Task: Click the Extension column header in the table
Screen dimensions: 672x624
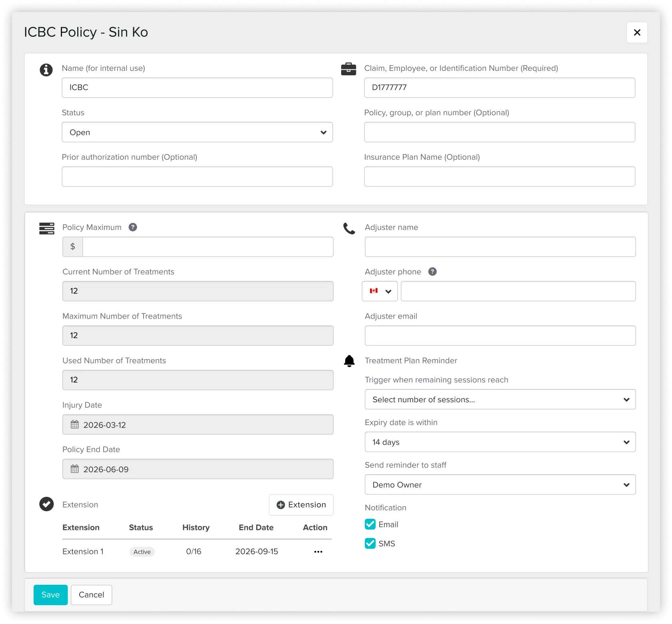Action: tap(81, 528)
